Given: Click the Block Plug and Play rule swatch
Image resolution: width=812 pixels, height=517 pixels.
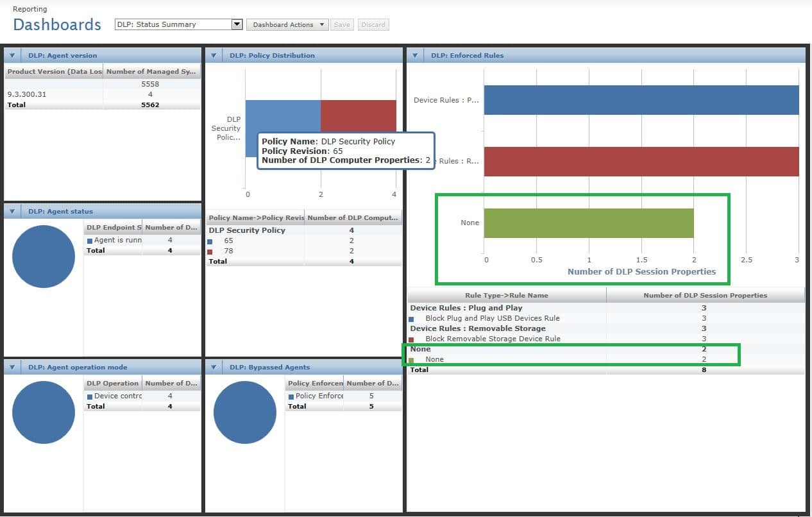Looking at the screenshot, I should 411,319.
